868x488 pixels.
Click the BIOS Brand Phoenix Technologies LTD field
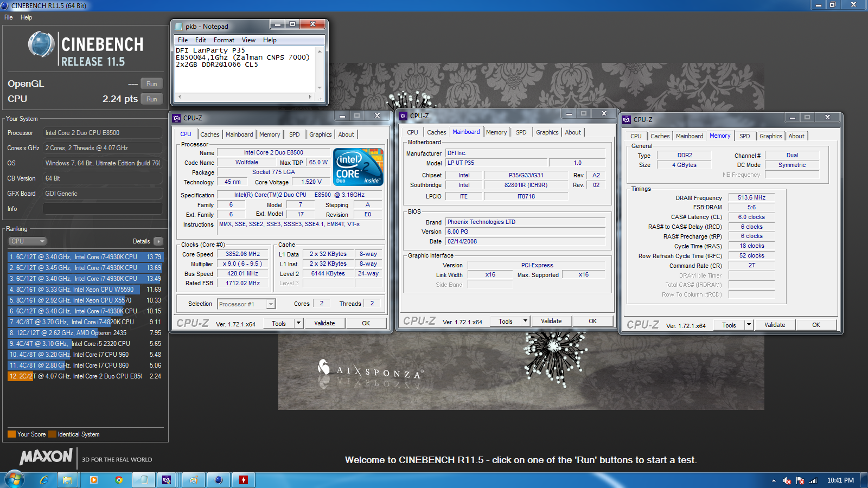(525, 222)
